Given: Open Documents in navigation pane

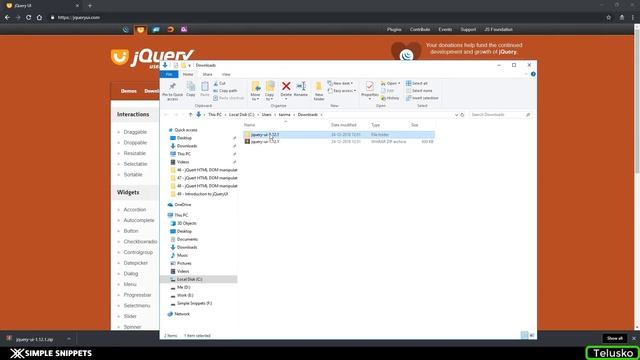Looking at the screenshot, I should click(187, 239).
